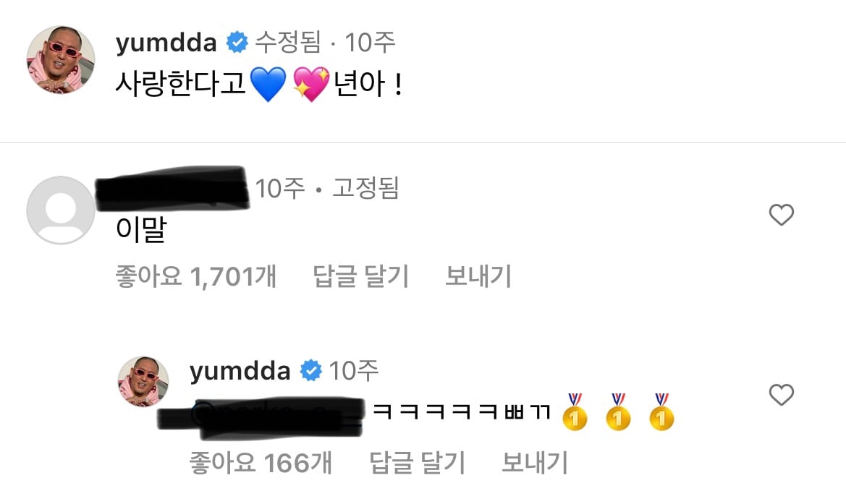This screenshot has width=846, height=504.
Task: Click the first gold medal emoji
Action: pos(575,412)
